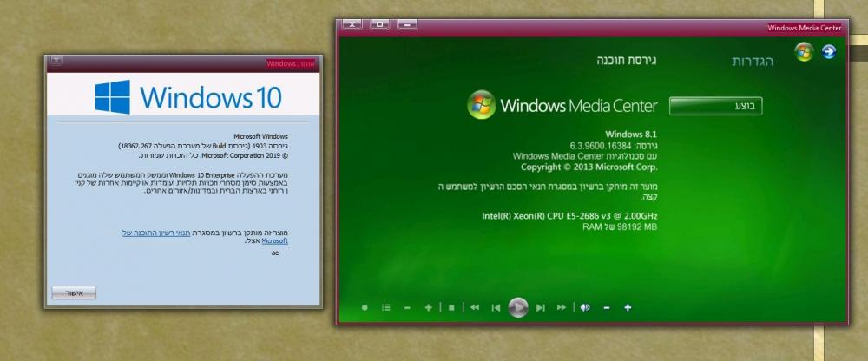Click the בוצע button in Media Center
Image resolution: width=868 pixels, height=361 pixels.
[715, 106]
